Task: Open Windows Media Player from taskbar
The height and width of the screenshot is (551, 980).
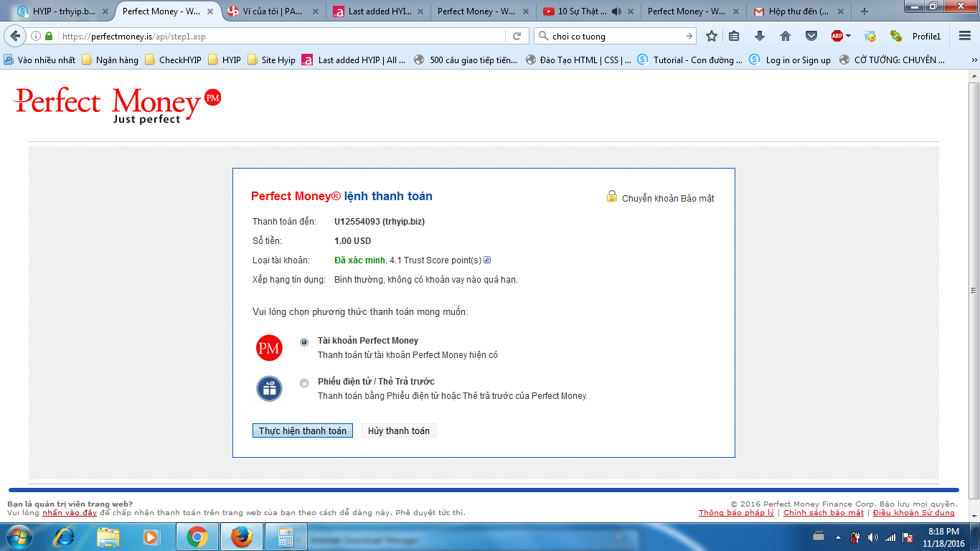Action: (151, 537)
